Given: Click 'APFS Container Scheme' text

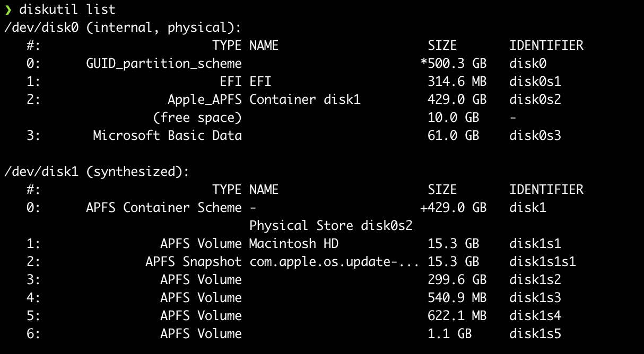Looking at the screenshot, I should [x=164, y=208].
